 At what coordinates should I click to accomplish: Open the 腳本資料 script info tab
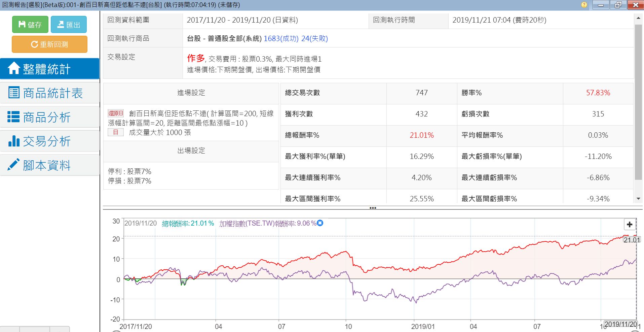[50, 165]
